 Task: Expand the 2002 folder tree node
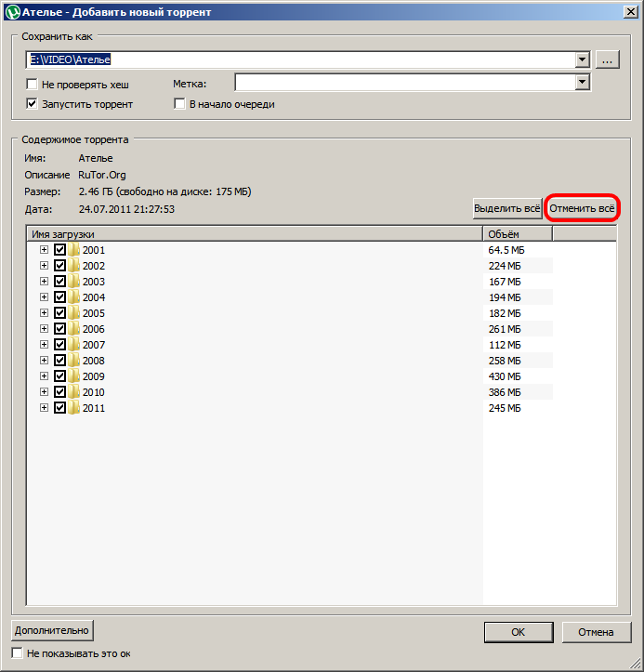[x=44, y=266]
